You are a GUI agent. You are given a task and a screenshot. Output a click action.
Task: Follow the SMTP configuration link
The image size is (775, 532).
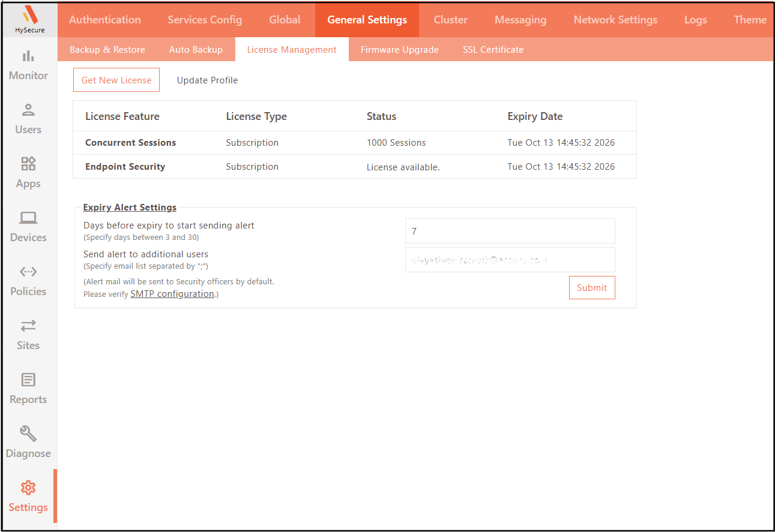[172, 294]
